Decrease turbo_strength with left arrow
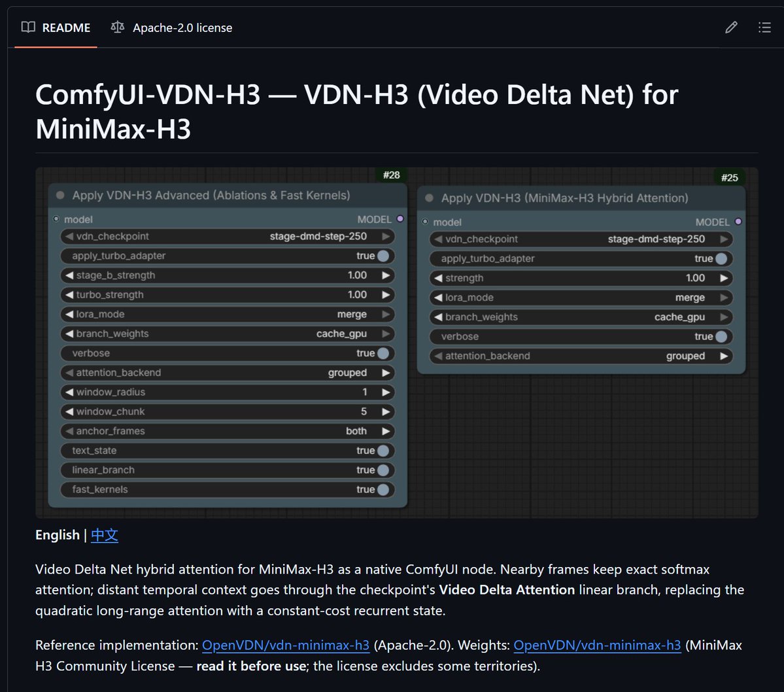The height and width of the screenshot is (692, 784). tap(69, 295)
